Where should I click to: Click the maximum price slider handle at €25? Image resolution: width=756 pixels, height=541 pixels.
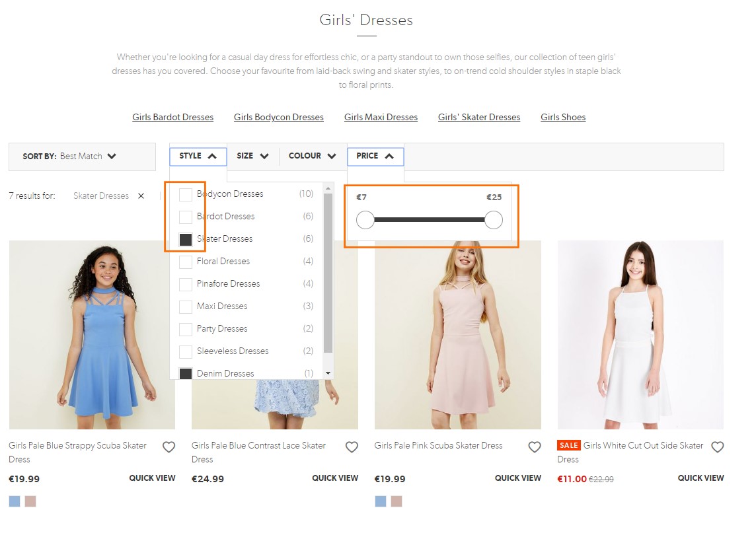point(494,220)
